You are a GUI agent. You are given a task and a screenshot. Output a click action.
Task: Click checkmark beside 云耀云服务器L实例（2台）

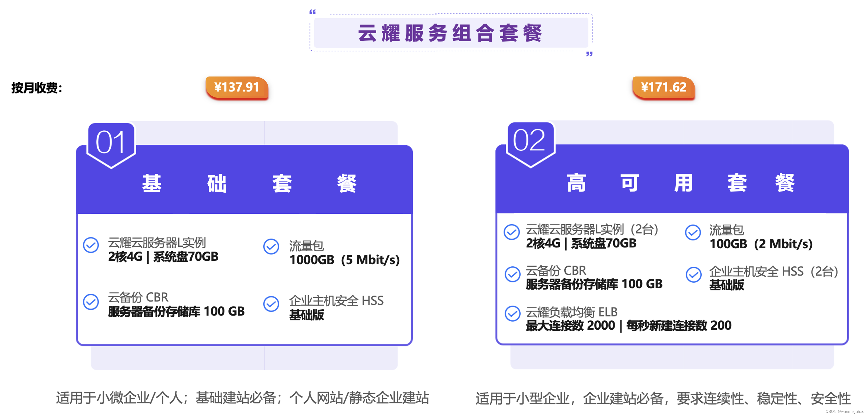tap(512, 232)
